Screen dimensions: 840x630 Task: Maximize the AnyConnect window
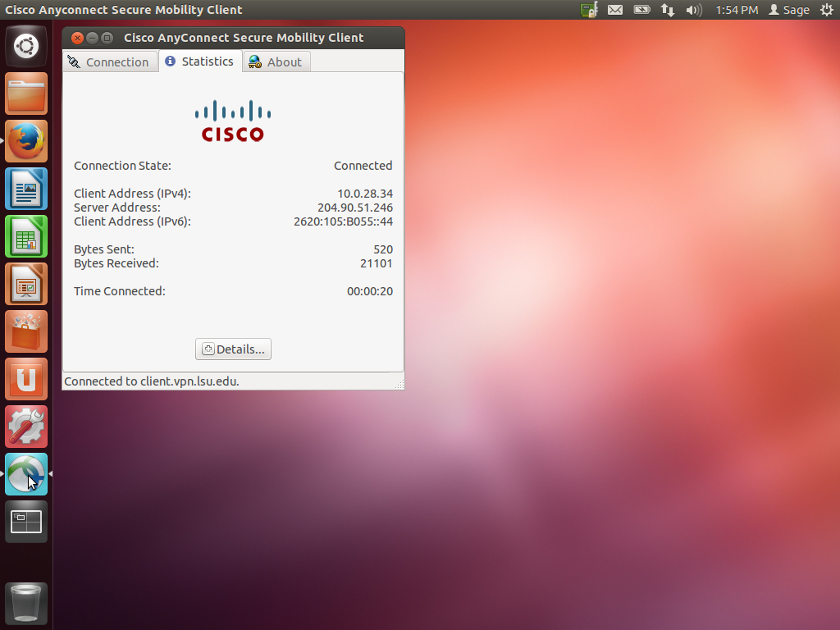tap(107, 38)
